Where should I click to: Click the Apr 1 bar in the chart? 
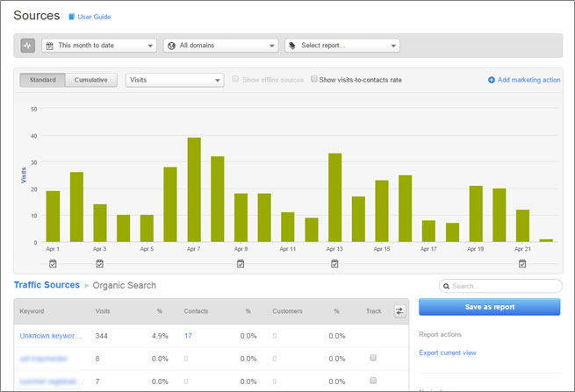tap(53, 217)
